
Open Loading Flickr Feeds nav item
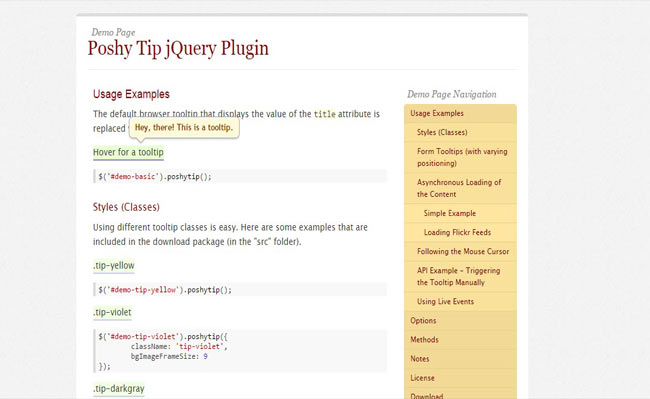(x=460, y=232)
